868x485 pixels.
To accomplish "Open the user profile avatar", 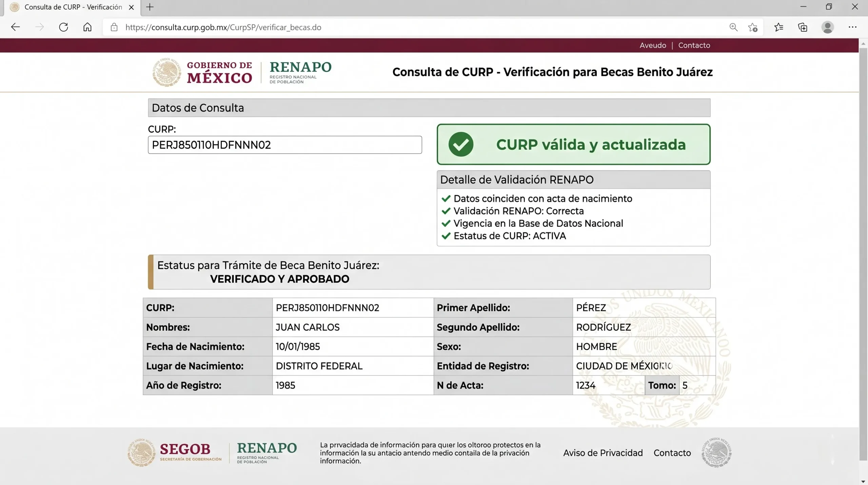I will pos(828,27).
